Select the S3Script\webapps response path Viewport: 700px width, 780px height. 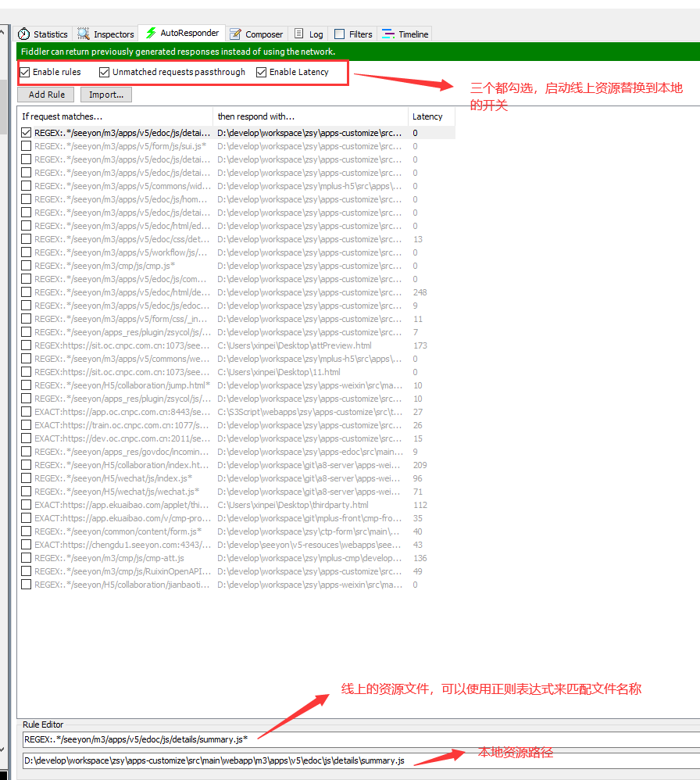pyautogui.click(x=309, y=412)
